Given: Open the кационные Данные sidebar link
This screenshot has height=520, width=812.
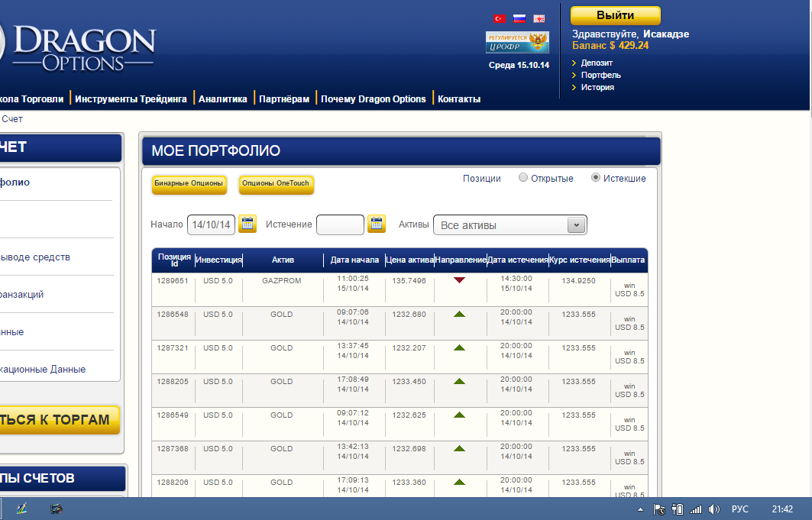Looking at the screenshot, I should 43,370.
